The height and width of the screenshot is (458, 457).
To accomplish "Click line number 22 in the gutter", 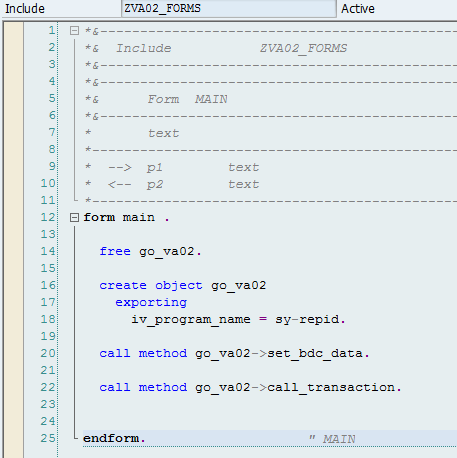I will (48, 387).
